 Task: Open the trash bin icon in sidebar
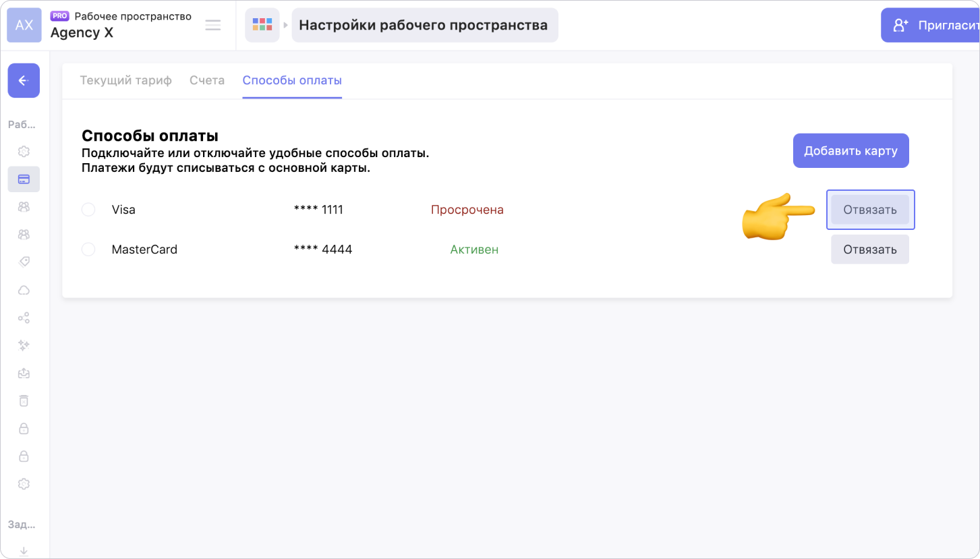(24, 401)
